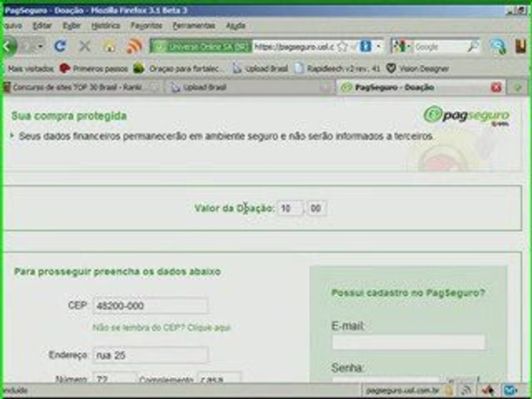Go back with the green Back arrow
Screen dimensions: 532x399
(x=8, y=46)
